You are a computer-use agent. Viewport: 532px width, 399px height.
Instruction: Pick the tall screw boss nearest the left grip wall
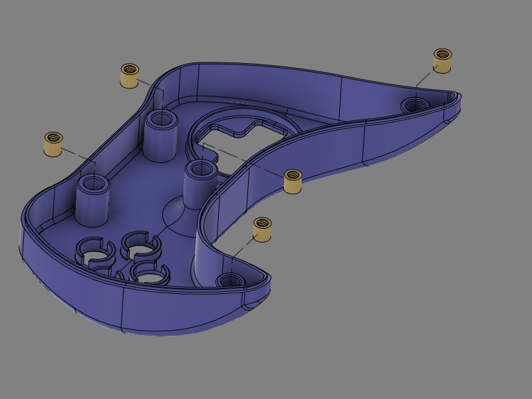(x=92, y=200)
